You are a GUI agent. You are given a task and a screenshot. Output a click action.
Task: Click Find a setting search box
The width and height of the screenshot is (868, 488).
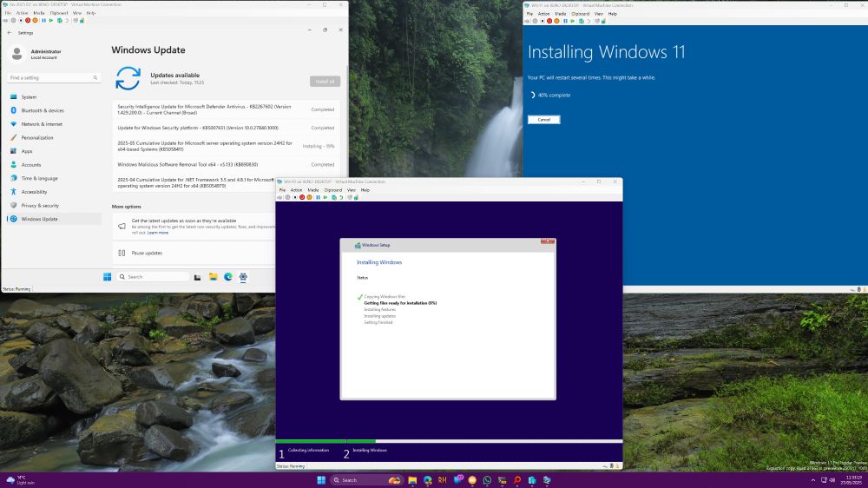click(x=54, y=78)
